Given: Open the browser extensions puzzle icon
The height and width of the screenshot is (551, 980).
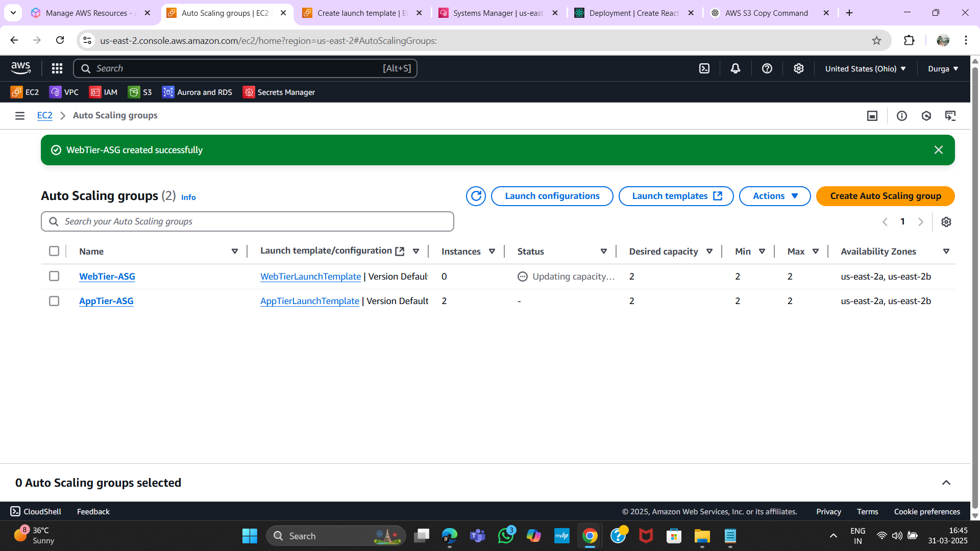Looking at the screenshot, I should (x=909, y=40).
